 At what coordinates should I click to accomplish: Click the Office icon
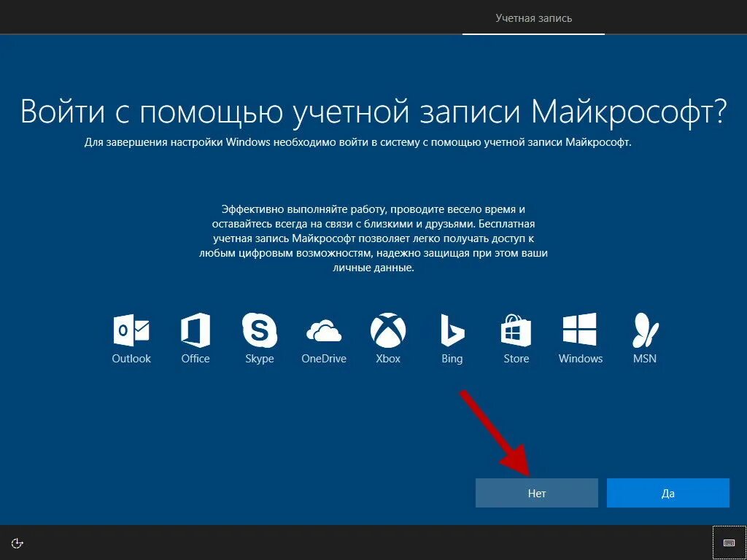[196, 330]
